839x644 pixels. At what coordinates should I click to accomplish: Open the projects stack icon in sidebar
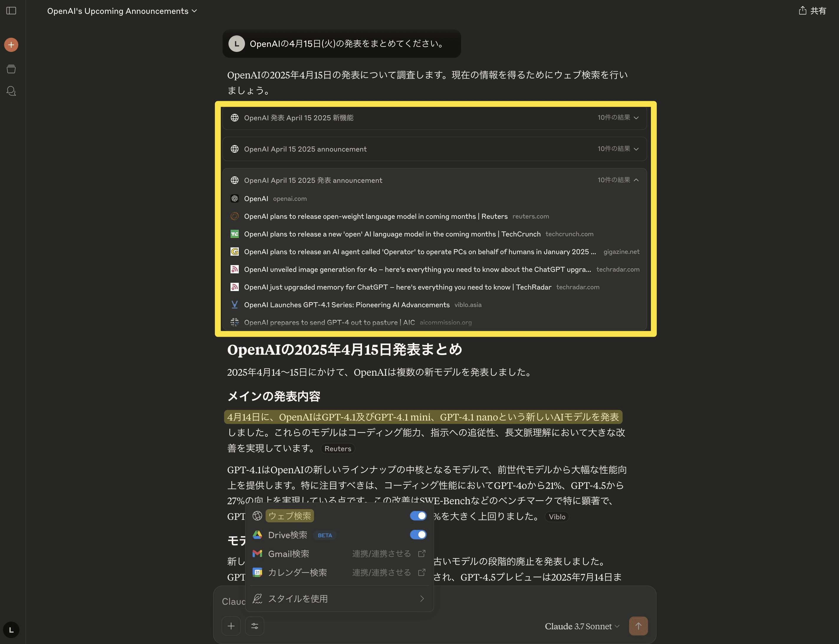pos(11,69)
